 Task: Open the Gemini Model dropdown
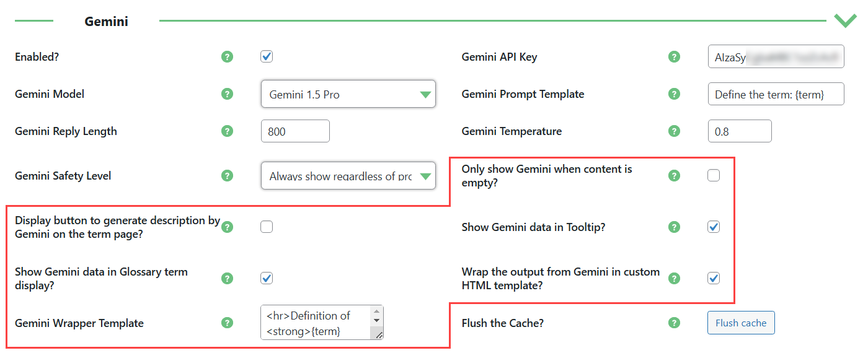pos(348,94)
